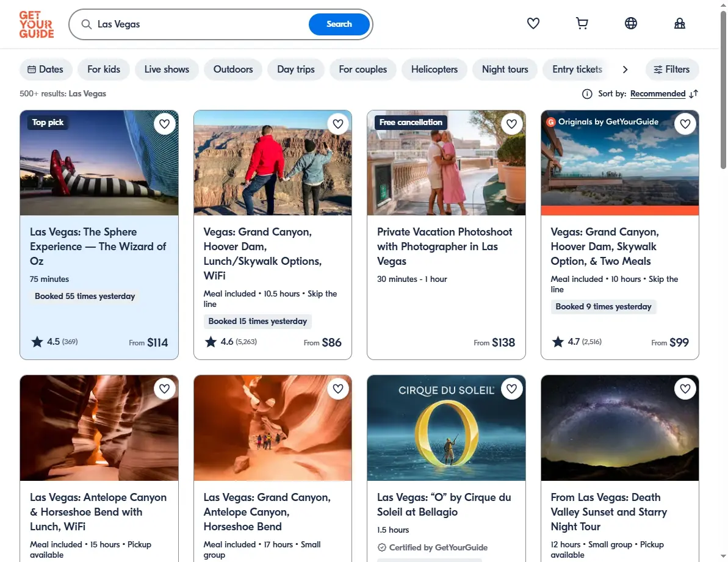Select the Day trips filter
The image size is (728, 562).
pyautogui.click(x=296, y=70)
